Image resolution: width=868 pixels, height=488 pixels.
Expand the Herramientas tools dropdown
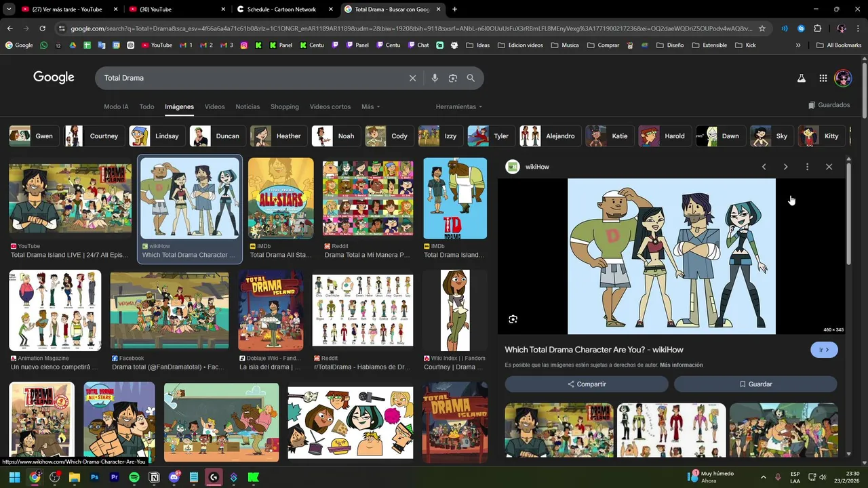tap(459, 106)
